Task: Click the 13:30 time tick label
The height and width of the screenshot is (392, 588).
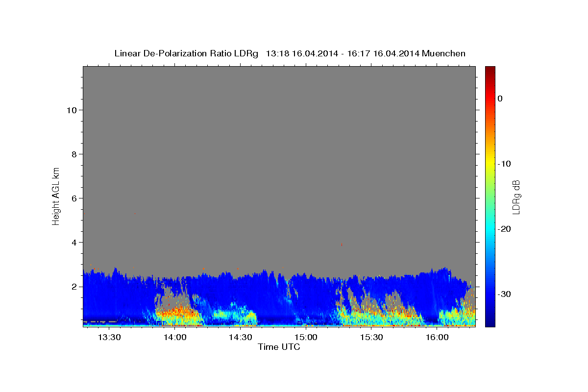Action: pos(109,337)
